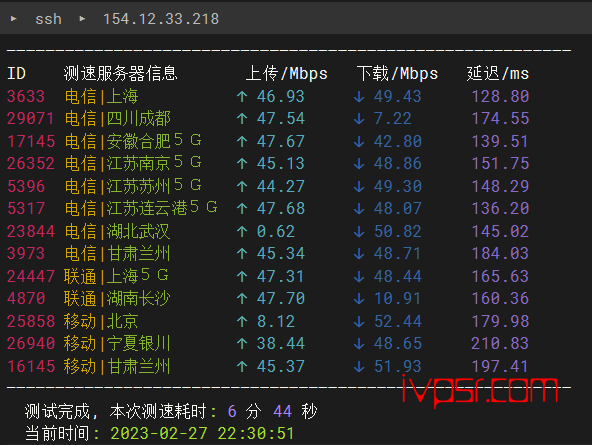Click server ID 16145
This screenshot has height=445, width=592.
[x=31, y=366]
